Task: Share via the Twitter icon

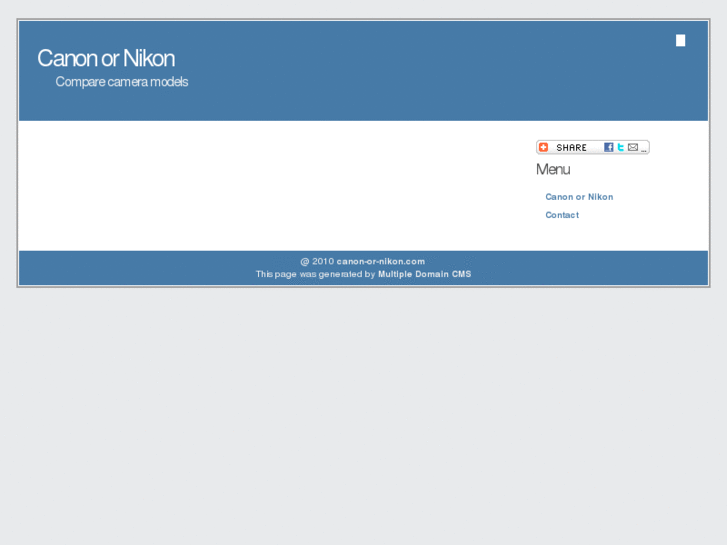Action: 620,147
